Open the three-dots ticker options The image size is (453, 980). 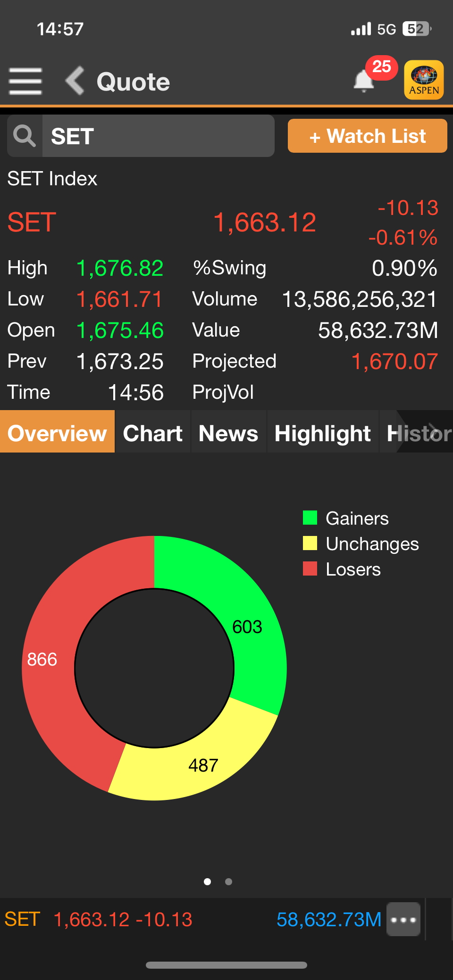coord(403,919)
